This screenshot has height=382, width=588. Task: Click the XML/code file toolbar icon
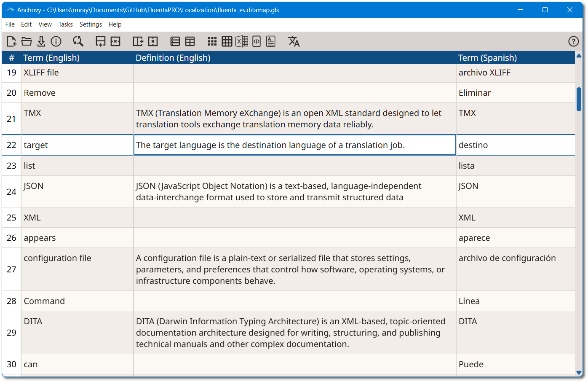(x=257, y=41)
